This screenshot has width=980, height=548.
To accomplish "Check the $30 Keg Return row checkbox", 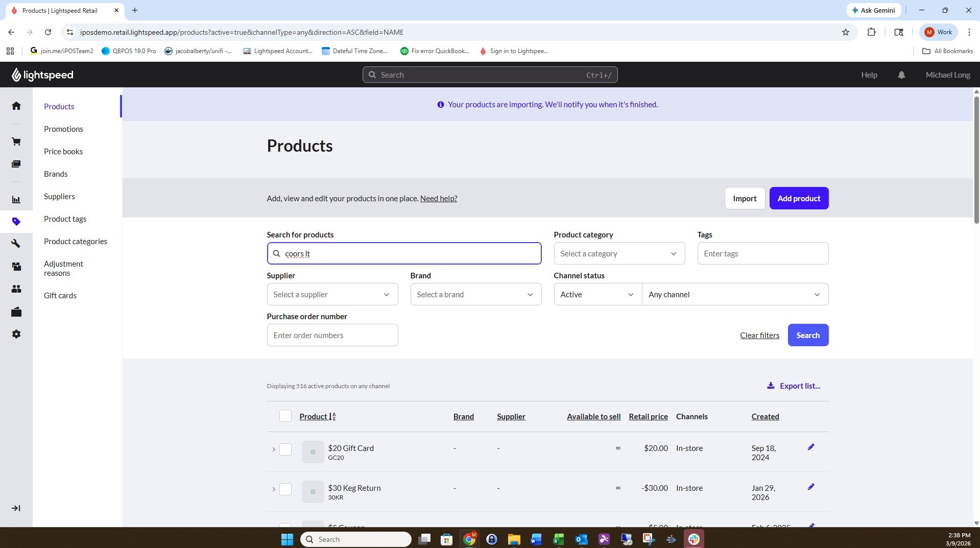I will pyautogui.click(x=285, y=489).
